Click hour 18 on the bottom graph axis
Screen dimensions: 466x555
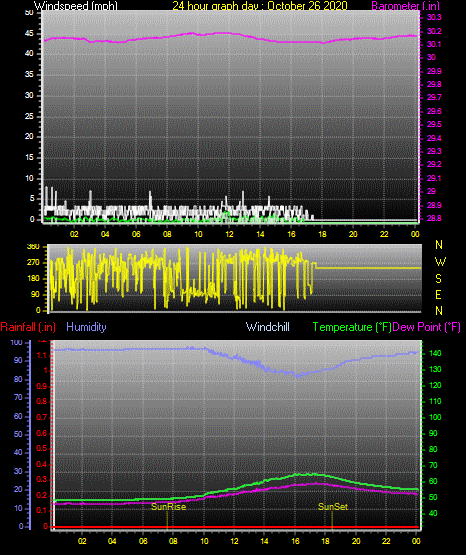coord(326,541)
